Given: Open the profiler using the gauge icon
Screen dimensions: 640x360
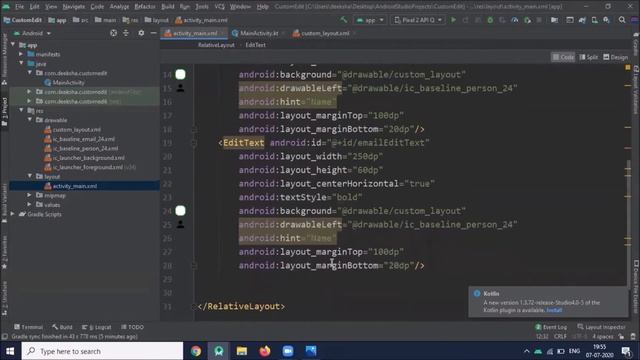Looking at the screenshot, I should point(515,20).
